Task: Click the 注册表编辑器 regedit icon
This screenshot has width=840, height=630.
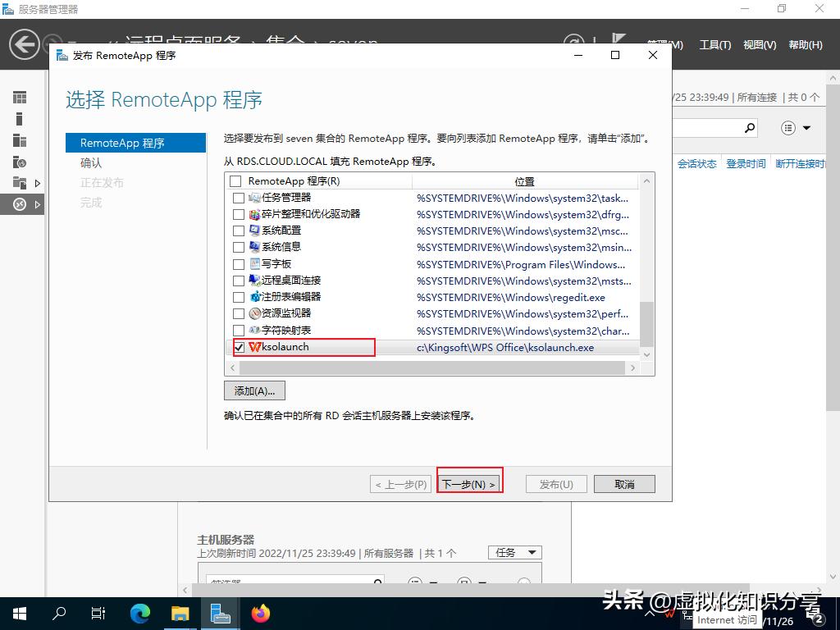Action: tap(255, 297)
